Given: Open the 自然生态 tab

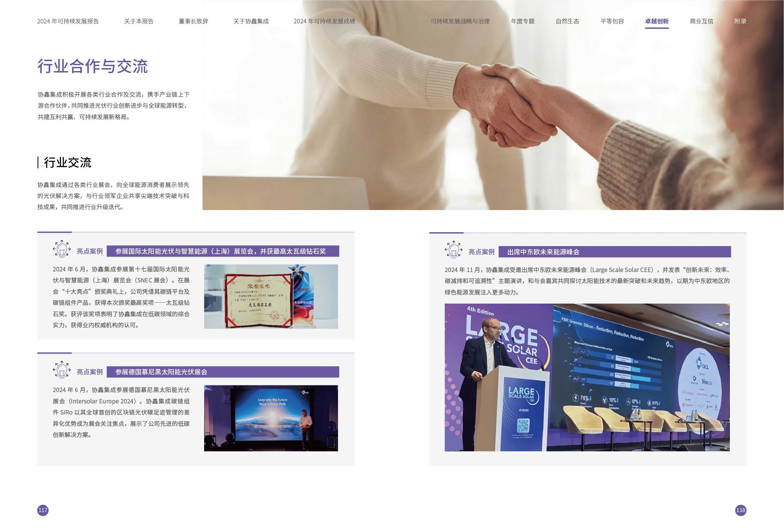Looking at the screenshot, I should [x=568, y=21].
